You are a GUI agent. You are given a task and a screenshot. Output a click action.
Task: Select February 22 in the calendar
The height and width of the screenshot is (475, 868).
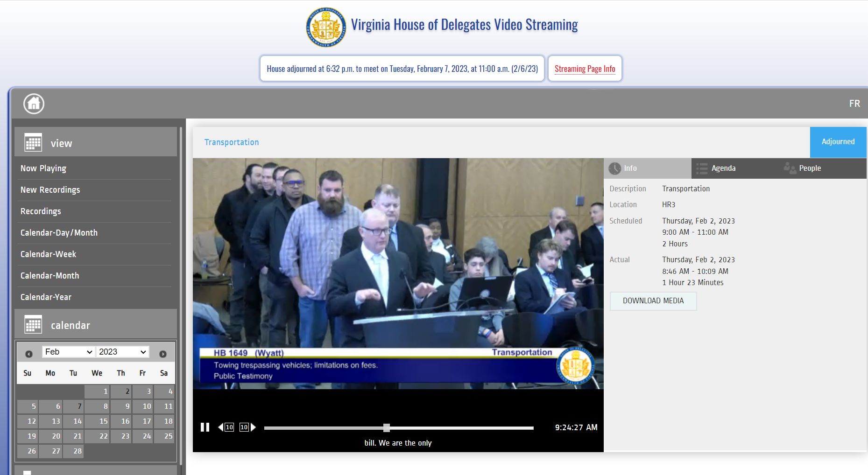tap(97, 436)
